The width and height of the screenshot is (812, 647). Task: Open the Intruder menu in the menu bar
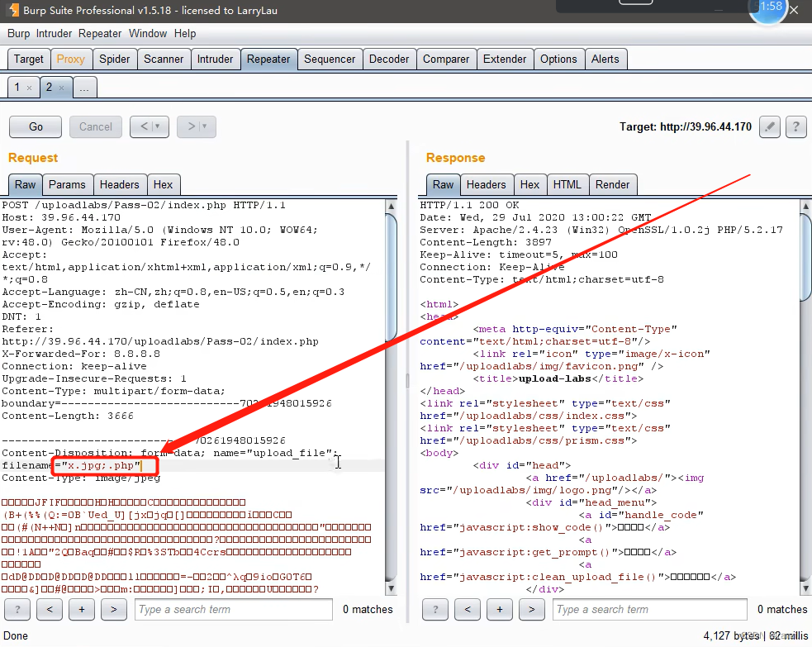coord(54,34)
